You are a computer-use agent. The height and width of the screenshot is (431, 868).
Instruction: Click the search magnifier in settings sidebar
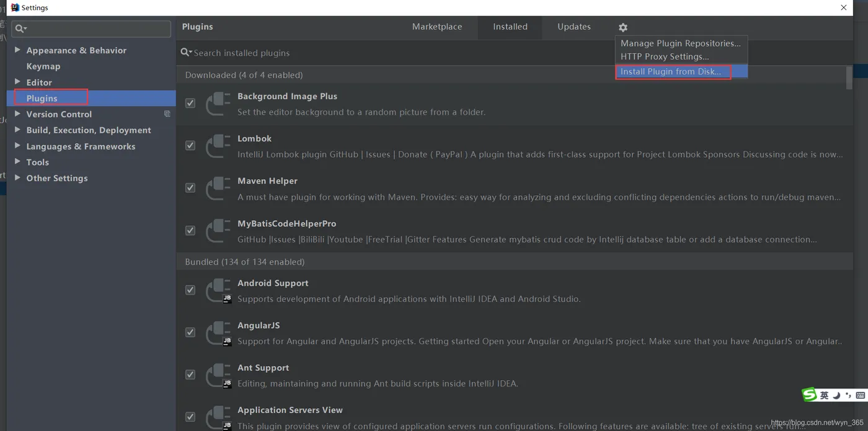[20, 29]
